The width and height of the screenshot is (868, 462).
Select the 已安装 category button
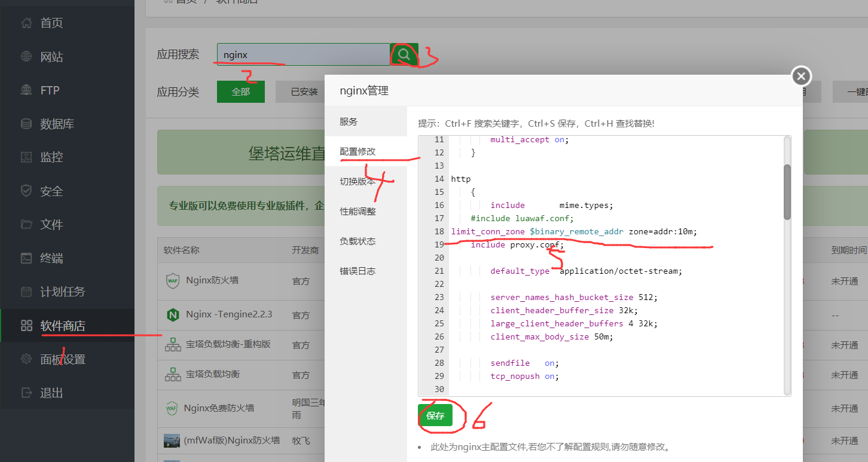[x=299, y=92]
